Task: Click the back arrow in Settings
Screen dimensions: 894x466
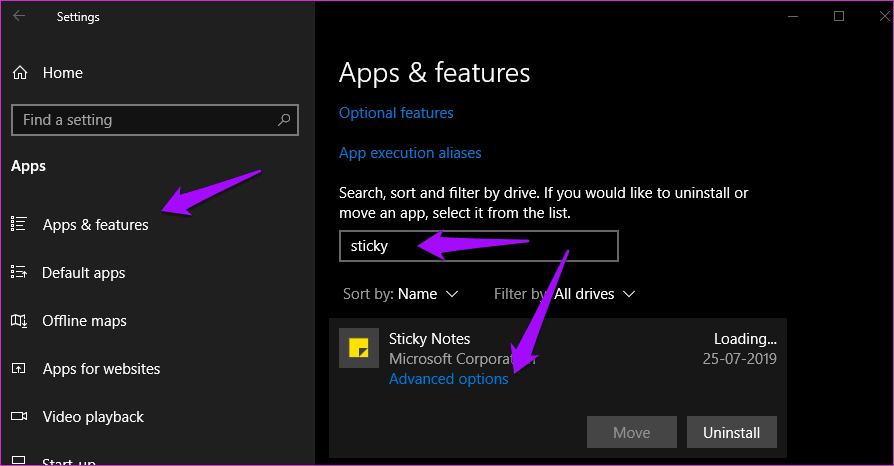Action: [x=19, y=16]
